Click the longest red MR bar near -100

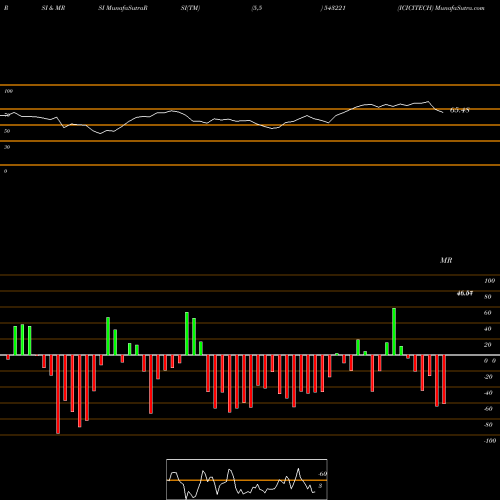(58, 394)
